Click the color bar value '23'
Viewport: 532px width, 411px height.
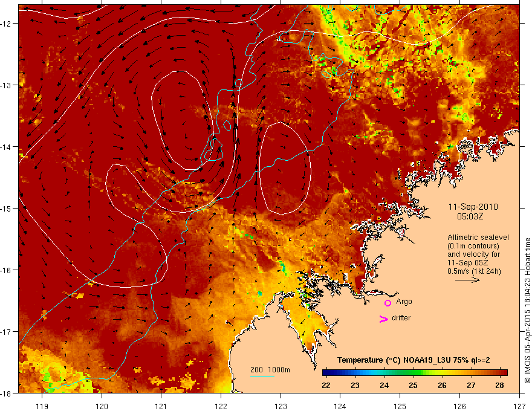pyautogui.click(x=355, y=385)
